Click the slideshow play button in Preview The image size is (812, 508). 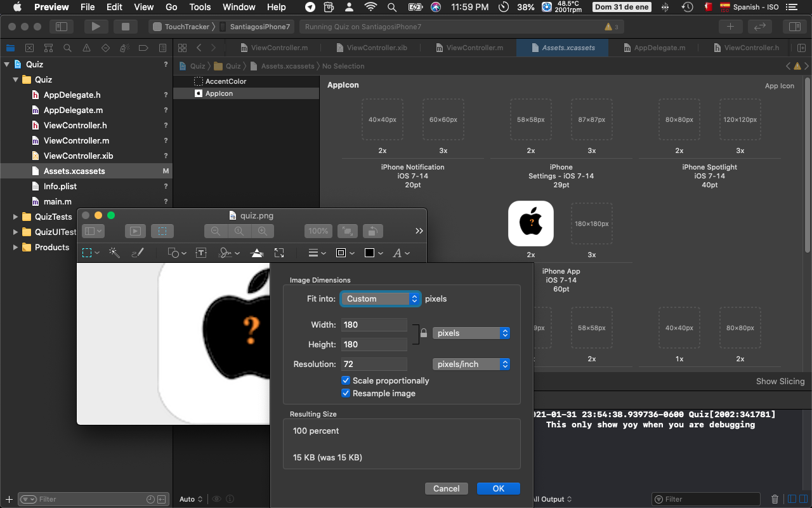point(134,231)
